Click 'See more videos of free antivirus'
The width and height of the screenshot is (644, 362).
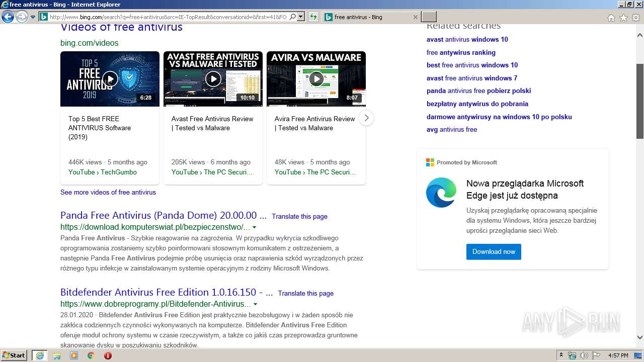coord(108,192)
